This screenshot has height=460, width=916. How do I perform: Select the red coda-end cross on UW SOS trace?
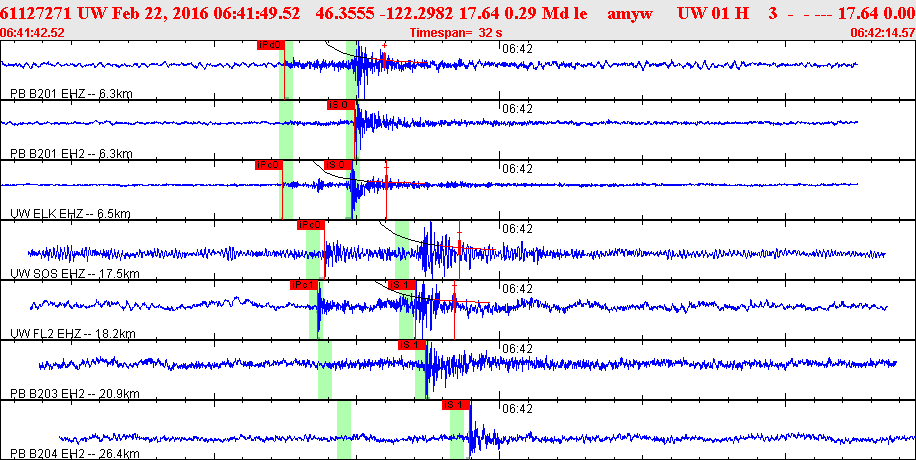pos(460,233)
